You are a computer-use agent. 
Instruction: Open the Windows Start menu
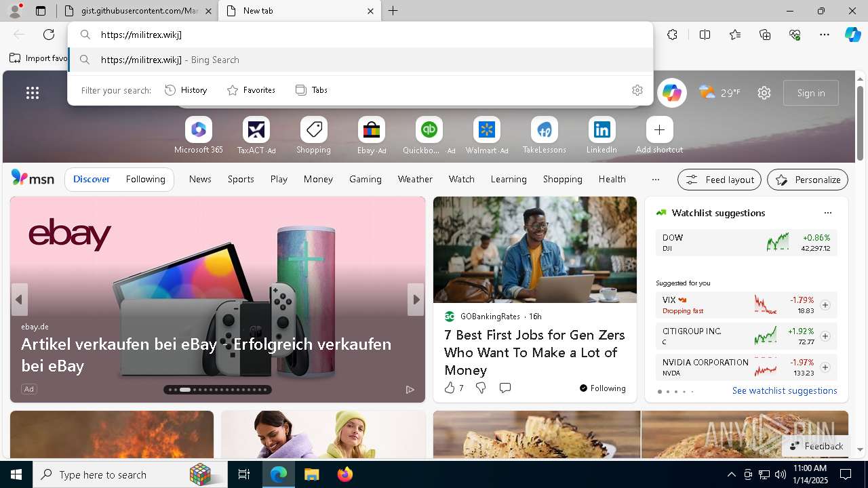coord(16,474)
